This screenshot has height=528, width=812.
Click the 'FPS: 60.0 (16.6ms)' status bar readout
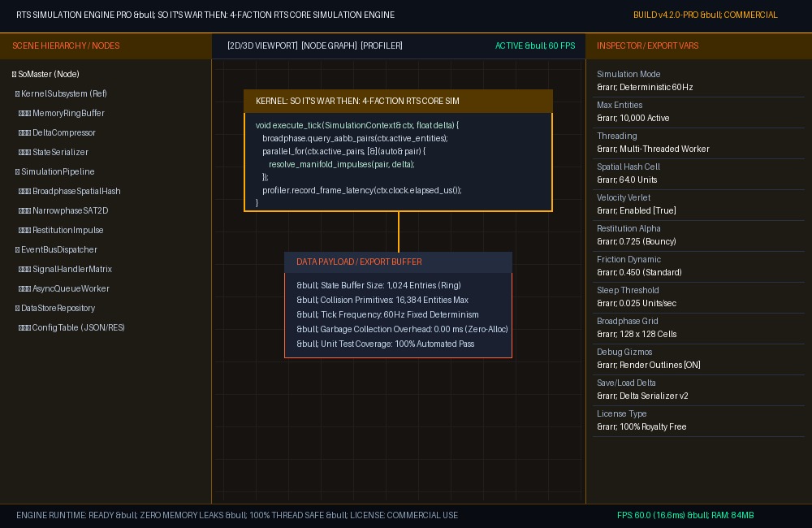click(650, 516)
